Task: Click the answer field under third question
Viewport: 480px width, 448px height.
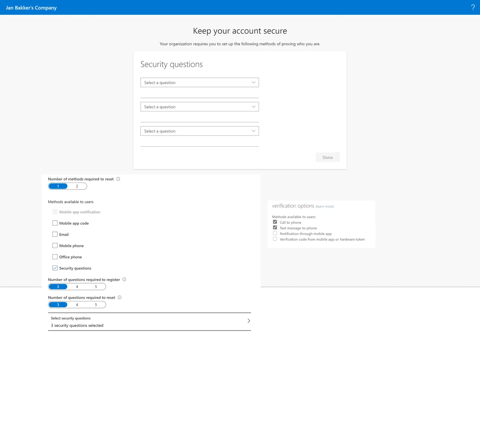Action: point(200,142)
